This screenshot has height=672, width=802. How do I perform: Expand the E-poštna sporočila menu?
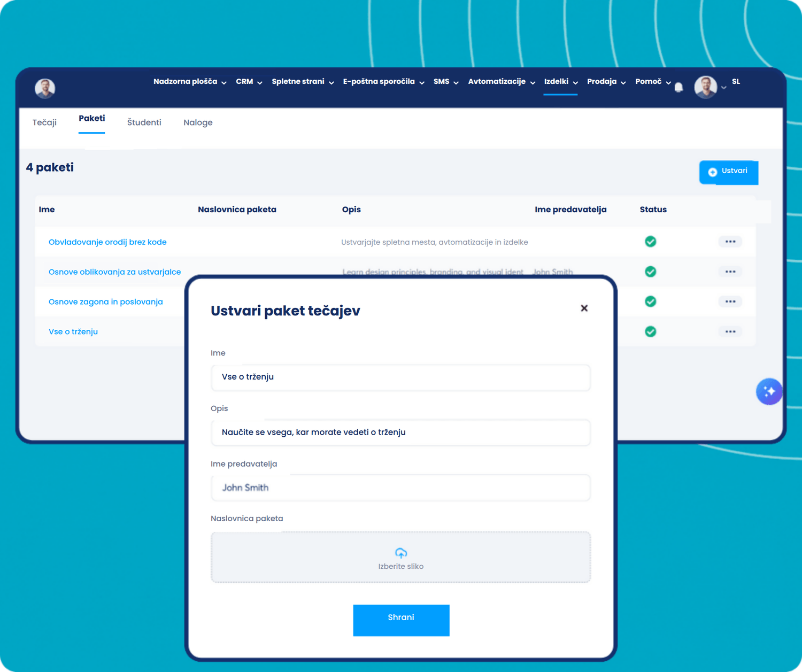click(x=384, y=82)
